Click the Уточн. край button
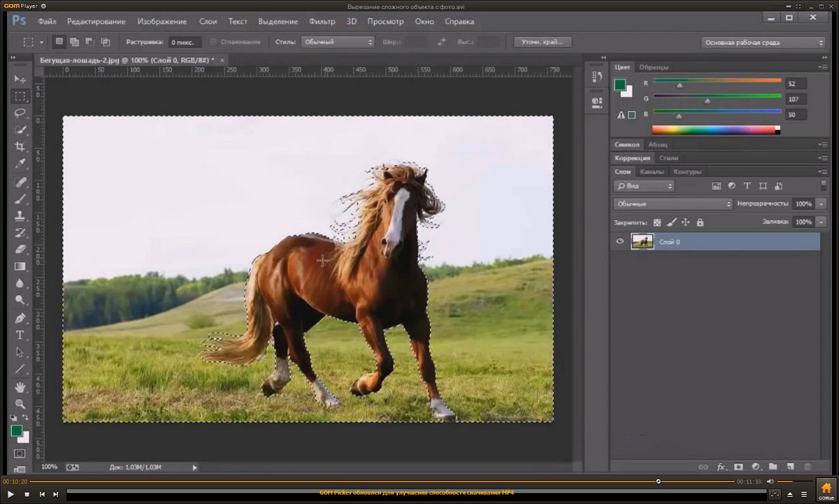 (542, 42)
